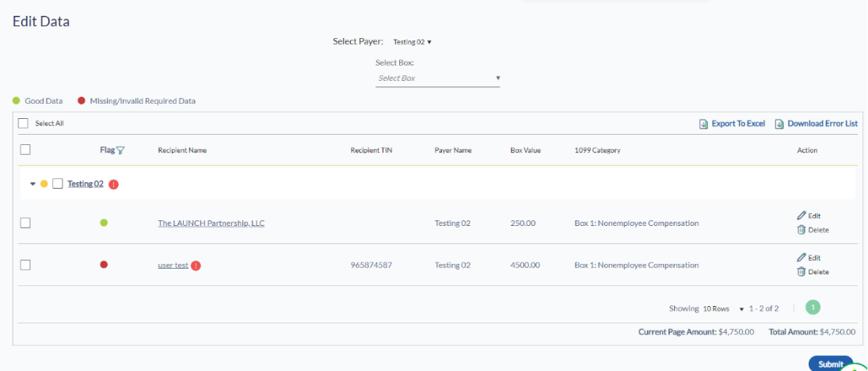This screenshot has height=371, width=868.
Task: Open the 10 Rows page size dropdown
Action: [x=724, y=308]
